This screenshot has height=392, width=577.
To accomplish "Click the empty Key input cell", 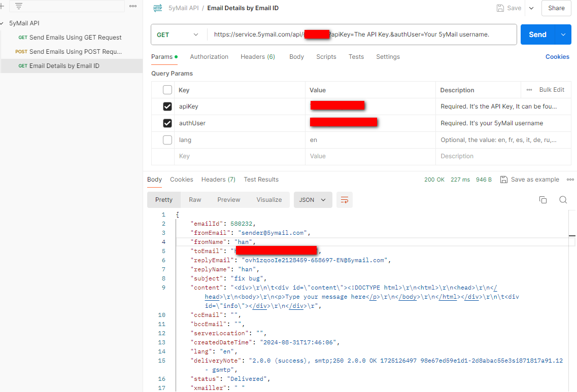I will click(x=240, y=156).
